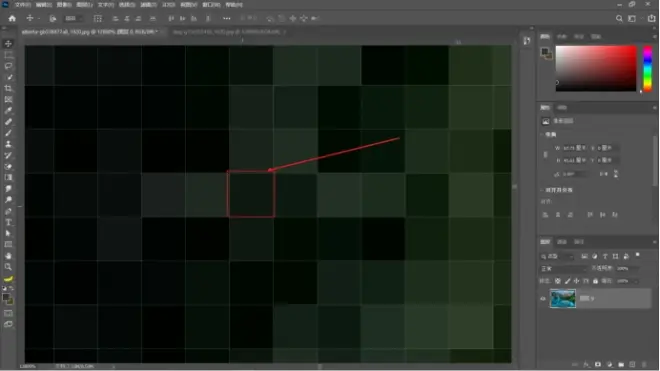Select the Move tool in the toolbox
The image size is (660, 371).
coord(8,44)
